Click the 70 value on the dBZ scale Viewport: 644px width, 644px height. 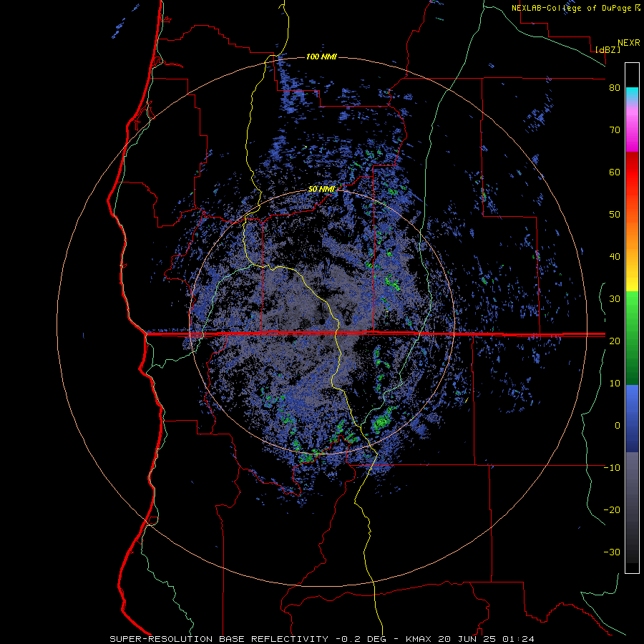[x=615, y=130]
